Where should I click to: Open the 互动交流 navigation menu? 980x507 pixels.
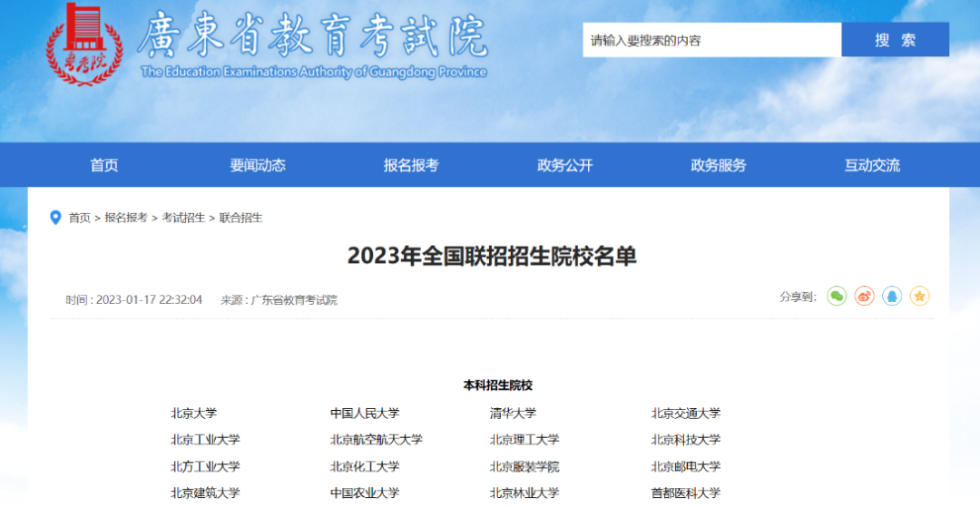point(873,165)
